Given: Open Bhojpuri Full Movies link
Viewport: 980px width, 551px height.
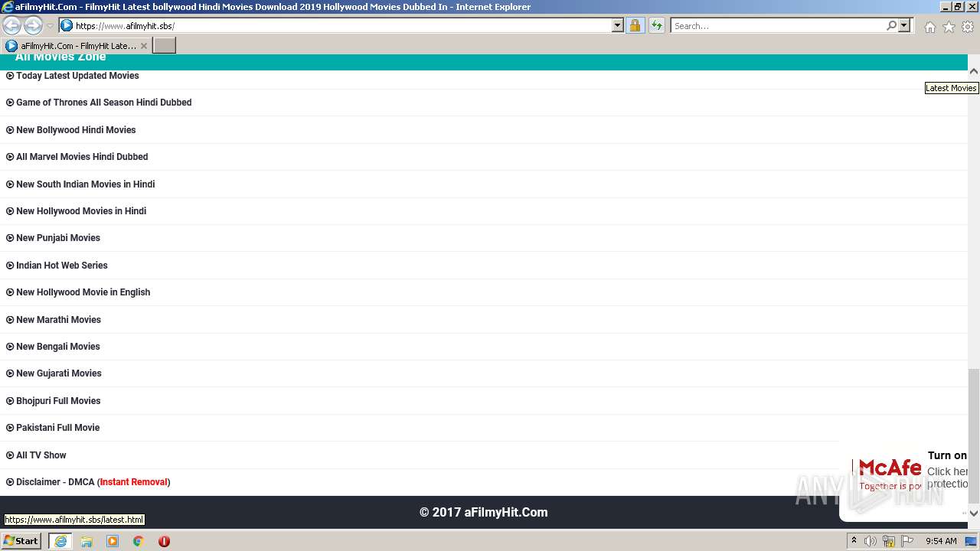Looking at the screenshot, I should 58,401.
